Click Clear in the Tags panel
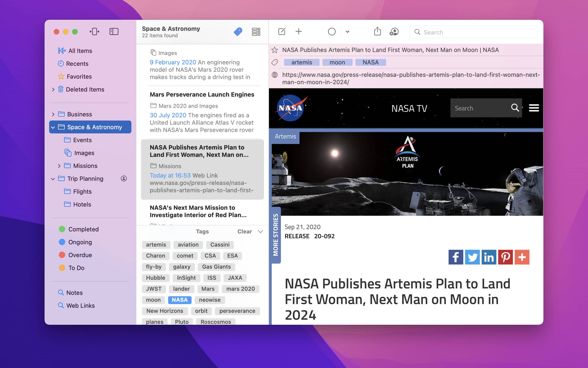This screenshot has height=368, width=588. [244, 231]
